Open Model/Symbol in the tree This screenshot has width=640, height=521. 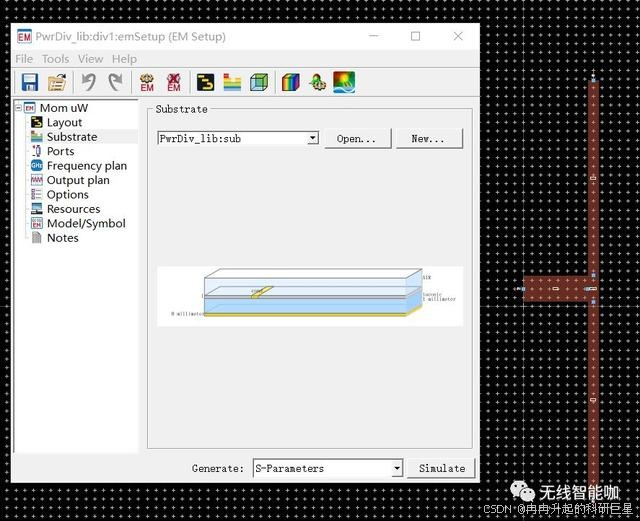tap(86, 224)
